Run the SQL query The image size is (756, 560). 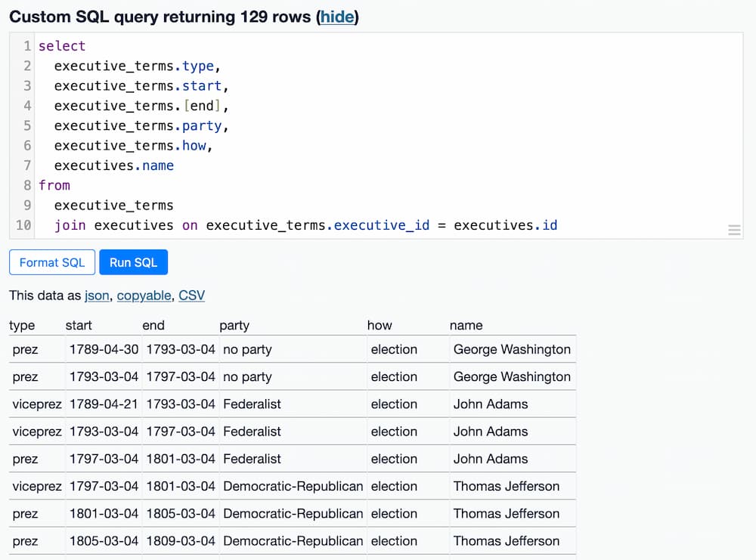(133, 262)
